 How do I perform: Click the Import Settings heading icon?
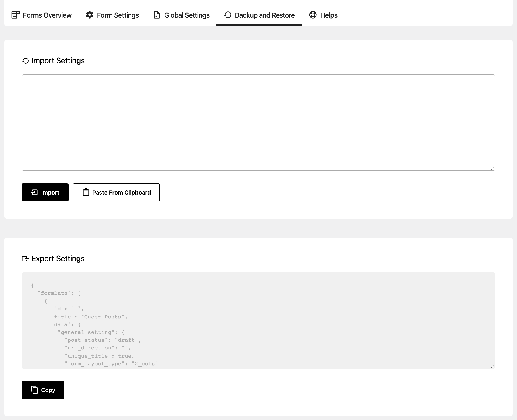[25, 61]
